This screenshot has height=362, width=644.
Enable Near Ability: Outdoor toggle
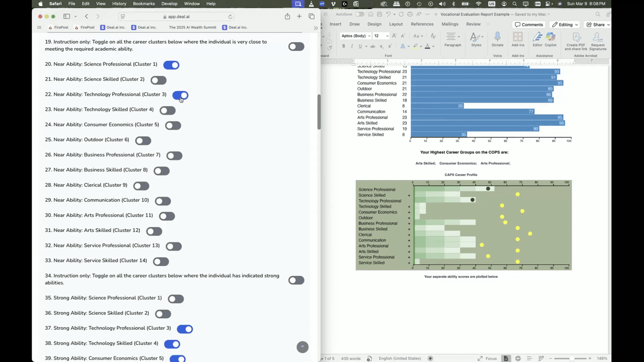pyautogui.click(x=143, y=140)
